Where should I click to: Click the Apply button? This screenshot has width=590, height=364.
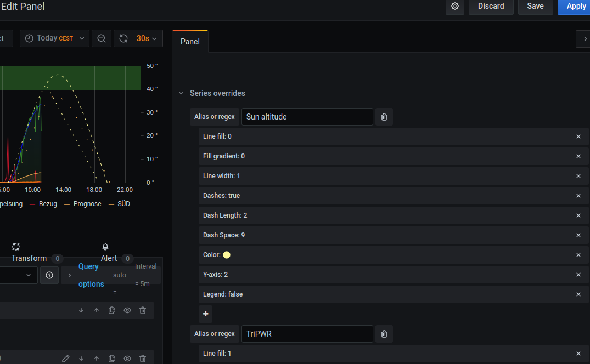point(576,6)
